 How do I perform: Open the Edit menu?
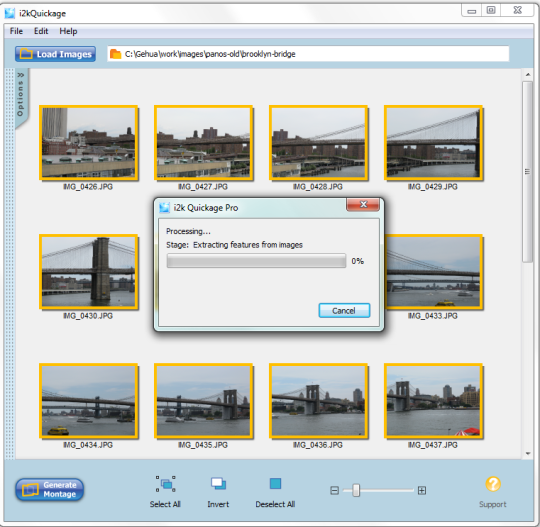(x=41, y=31)
